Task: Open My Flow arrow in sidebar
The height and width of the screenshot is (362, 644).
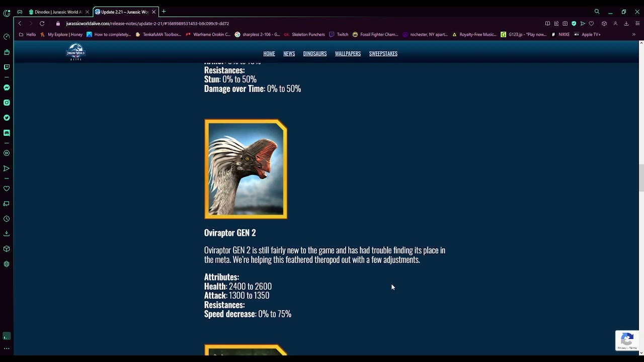Action: pos(7,168)
